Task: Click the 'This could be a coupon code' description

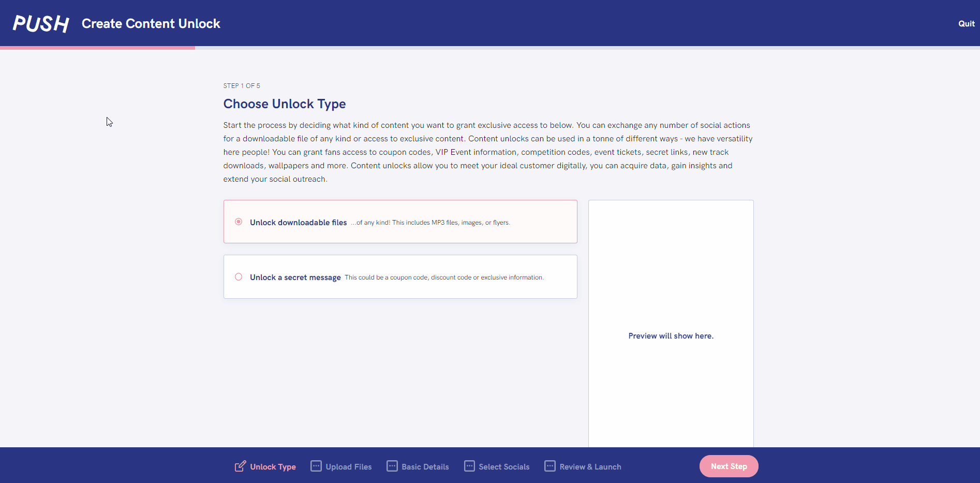Action: (444, 277)
